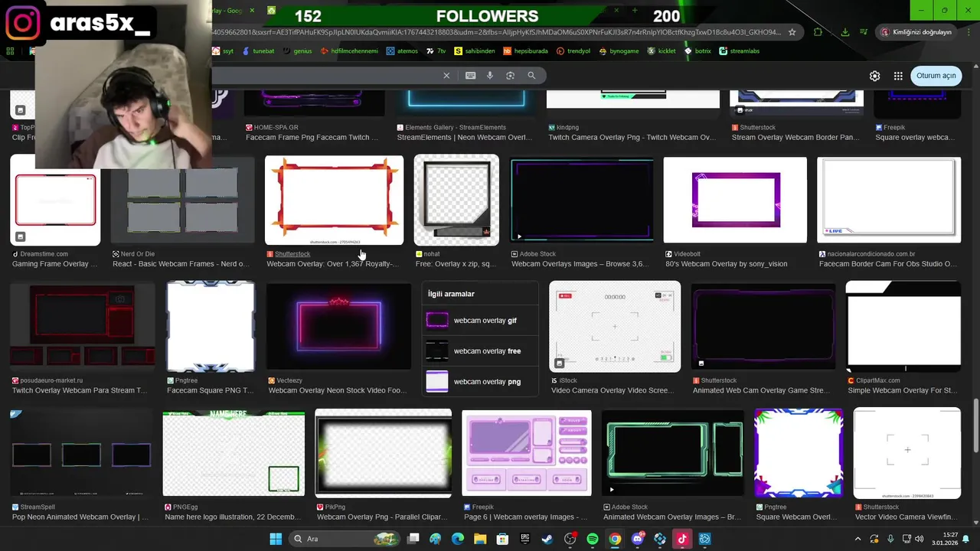
Task: Submit search with the magnifier icon
Action: click(531, 76)
